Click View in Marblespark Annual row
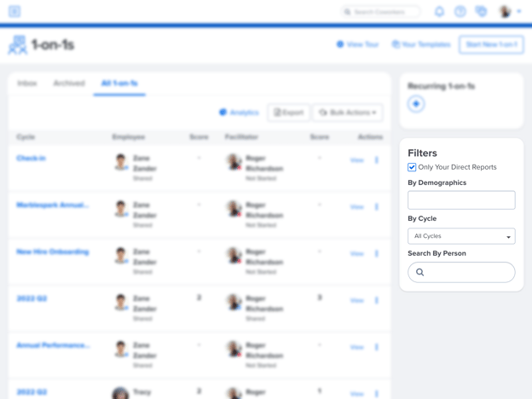Viewport: 532px width, 399px height. point(357,207)
